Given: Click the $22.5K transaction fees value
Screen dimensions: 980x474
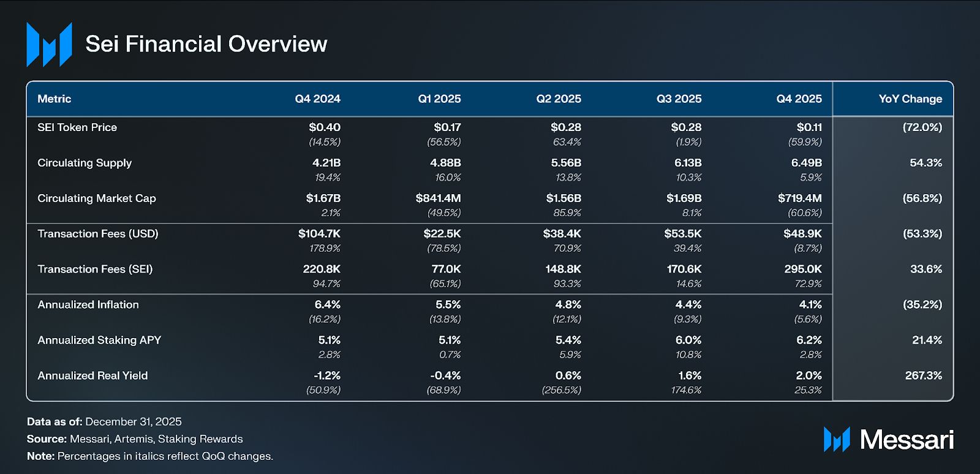Looking at the screenshot, I should point(442,234).
